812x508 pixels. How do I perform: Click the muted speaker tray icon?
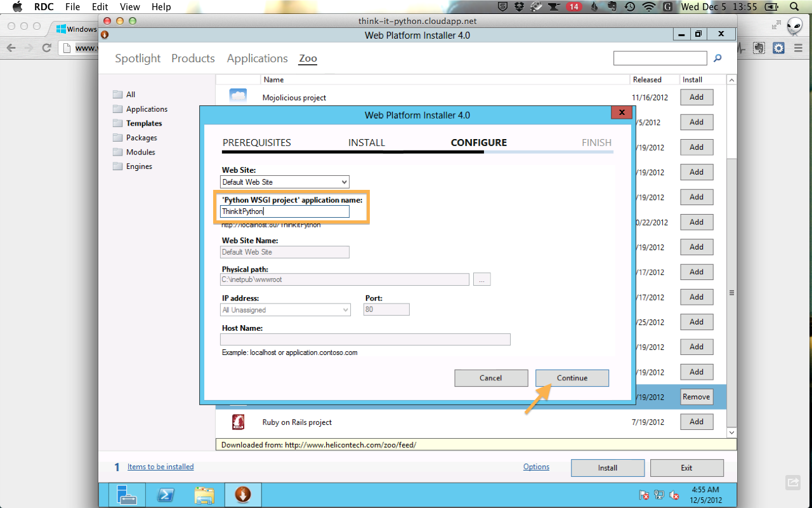674,495
